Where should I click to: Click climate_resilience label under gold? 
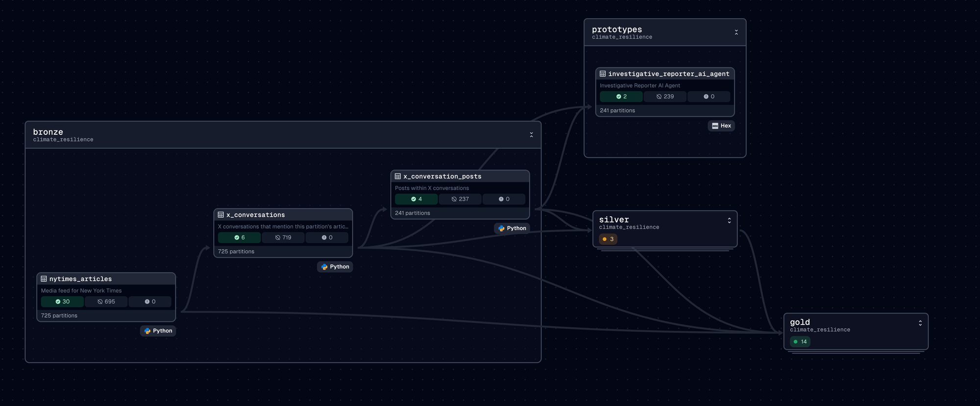(x=820, y=330)
